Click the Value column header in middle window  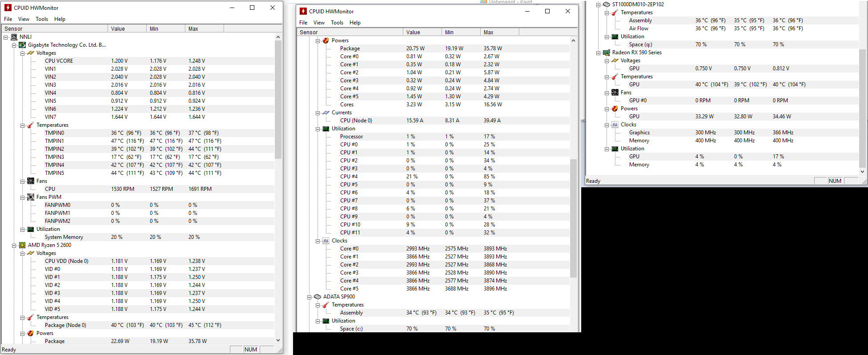tap(422, 32)
